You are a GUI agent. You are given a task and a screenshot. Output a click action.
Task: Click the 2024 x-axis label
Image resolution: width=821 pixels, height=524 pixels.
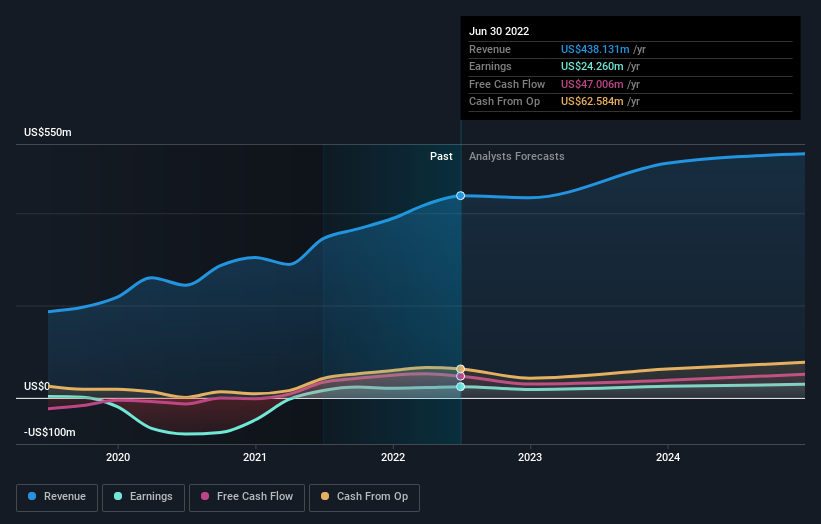click(x=668, y=457)
